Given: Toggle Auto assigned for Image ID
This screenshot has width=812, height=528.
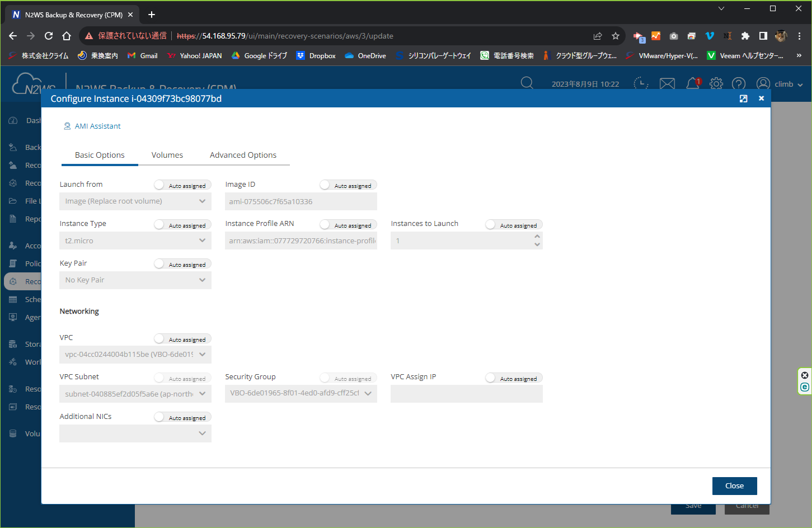Looking at the screenshot, I should (347, 185).
